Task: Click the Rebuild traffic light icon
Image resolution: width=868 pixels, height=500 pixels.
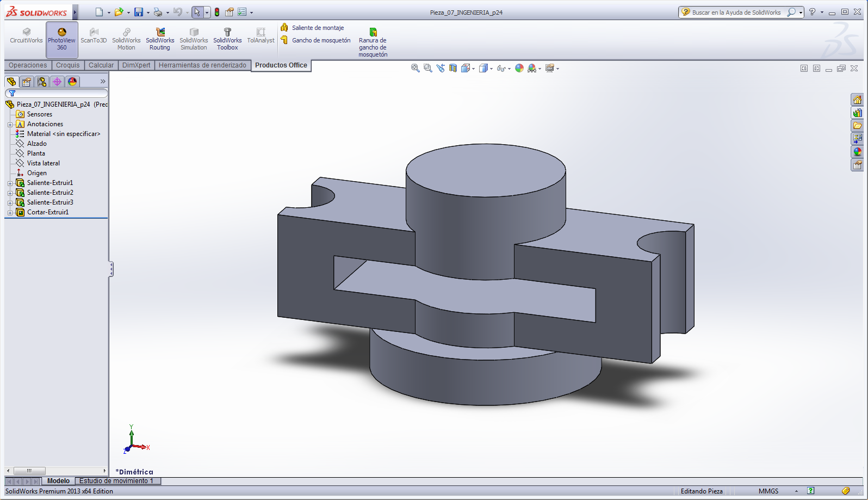Action: 217,12
